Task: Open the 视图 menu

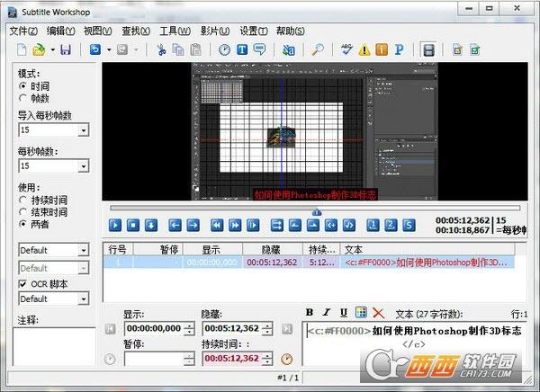Action: pos(98,31)
